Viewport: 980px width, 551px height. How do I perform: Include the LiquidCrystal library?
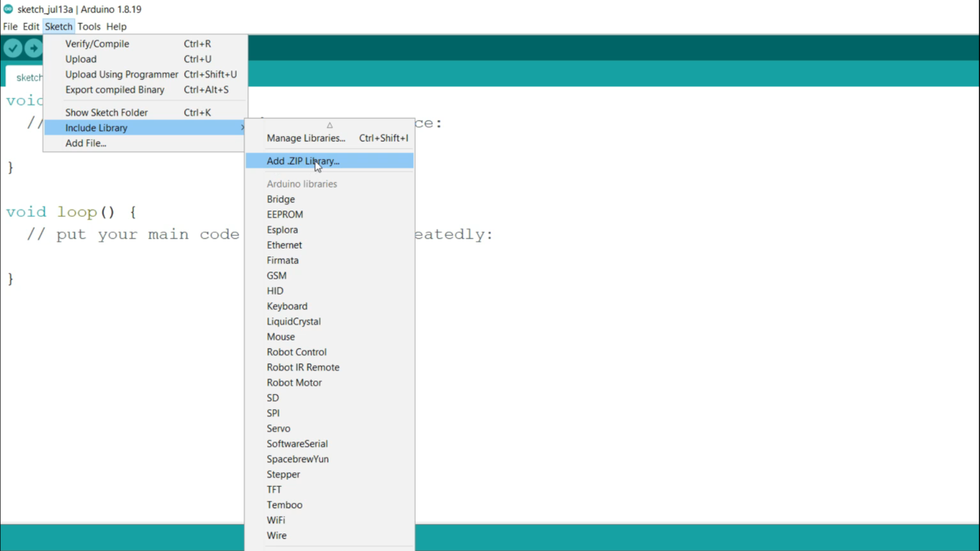(329, 321)
